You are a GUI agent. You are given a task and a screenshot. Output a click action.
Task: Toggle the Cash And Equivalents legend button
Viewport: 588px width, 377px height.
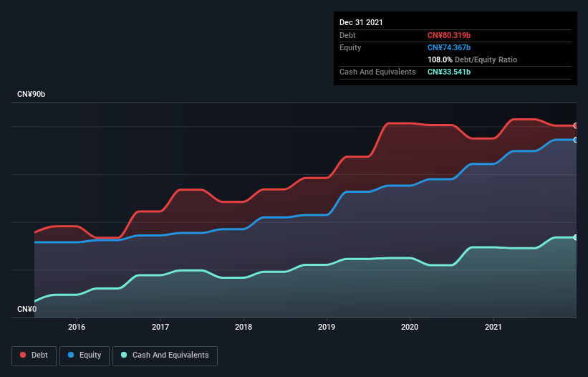165,355
